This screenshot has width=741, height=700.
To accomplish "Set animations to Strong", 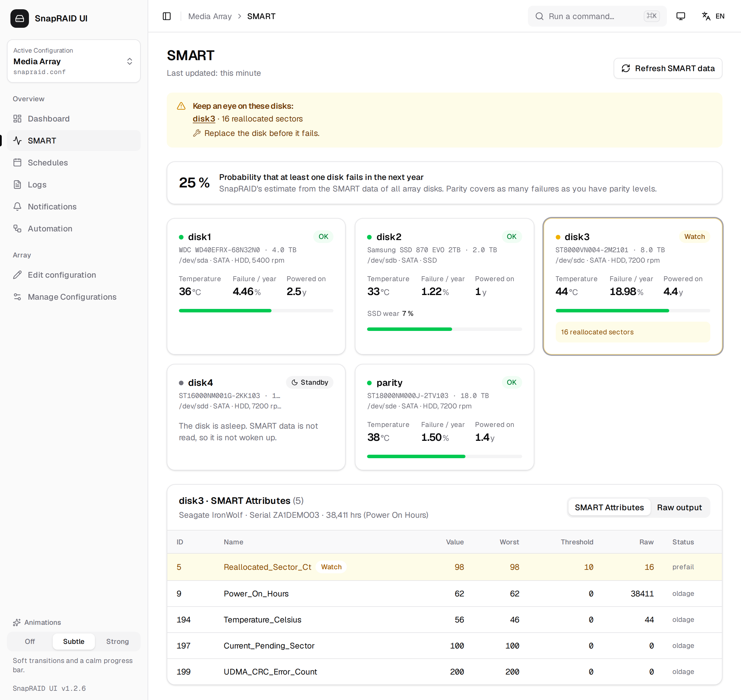I will pos(117,641).
